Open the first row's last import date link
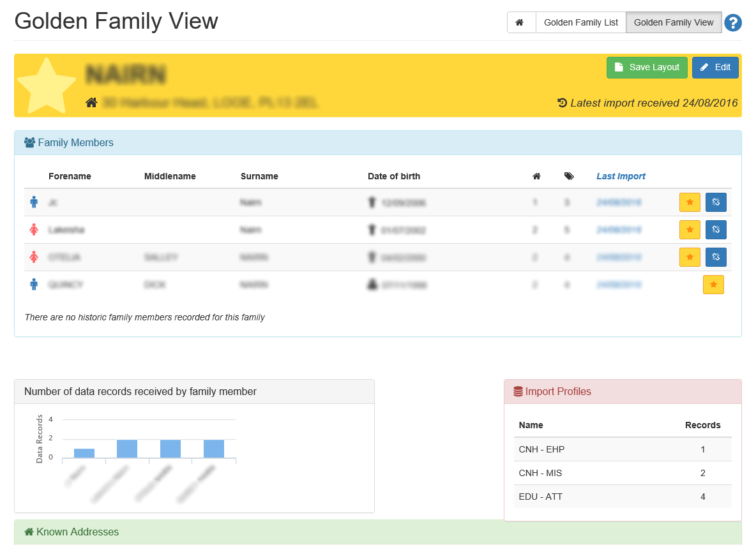The height and width of the screenshot is (545, 756). [x=619, y=203]
